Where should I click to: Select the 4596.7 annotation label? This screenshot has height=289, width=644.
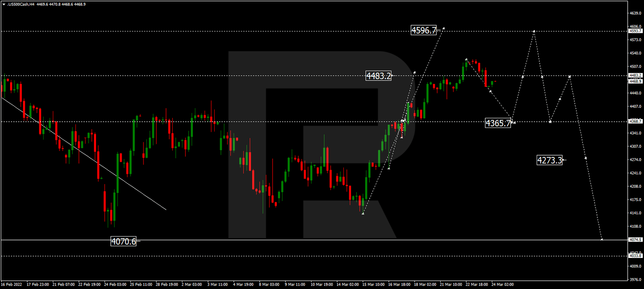[x=423, y=30]
